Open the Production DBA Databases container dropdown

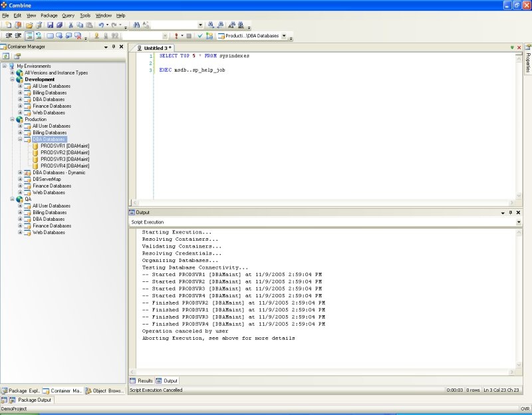(284, 36)
